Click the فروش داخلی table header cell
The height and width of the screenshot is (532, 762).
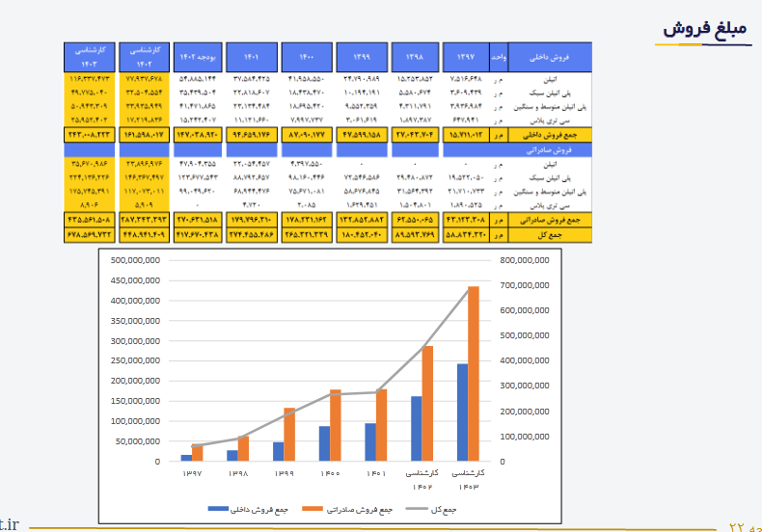coord(550,57)
